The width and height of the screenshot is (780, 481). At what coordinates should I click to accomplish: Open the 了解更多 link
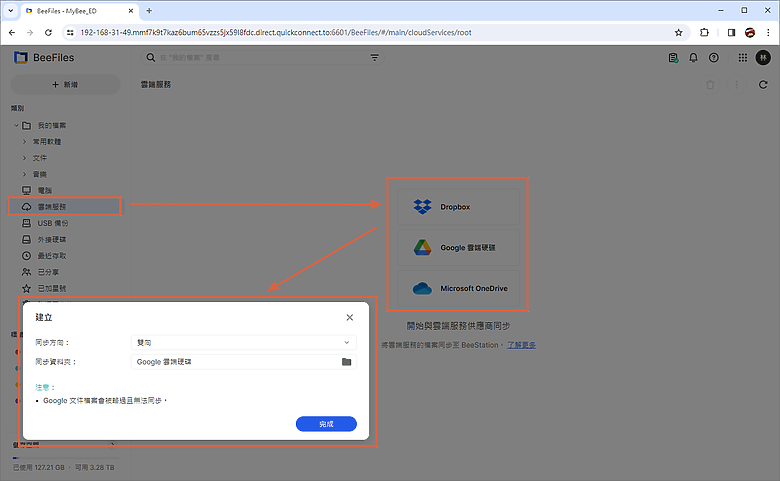pos(521,345)
